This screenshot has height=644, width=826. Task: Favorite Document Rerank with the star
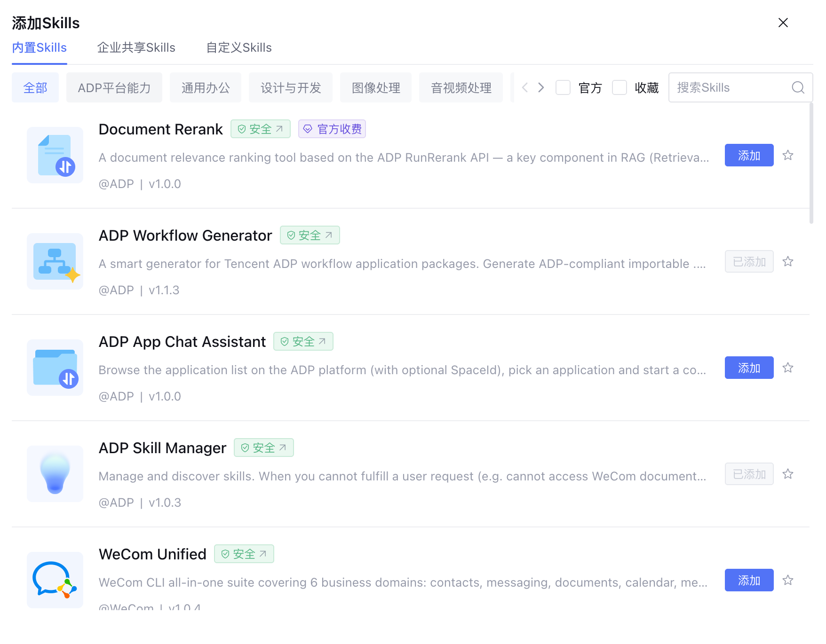tap(788, 155)
